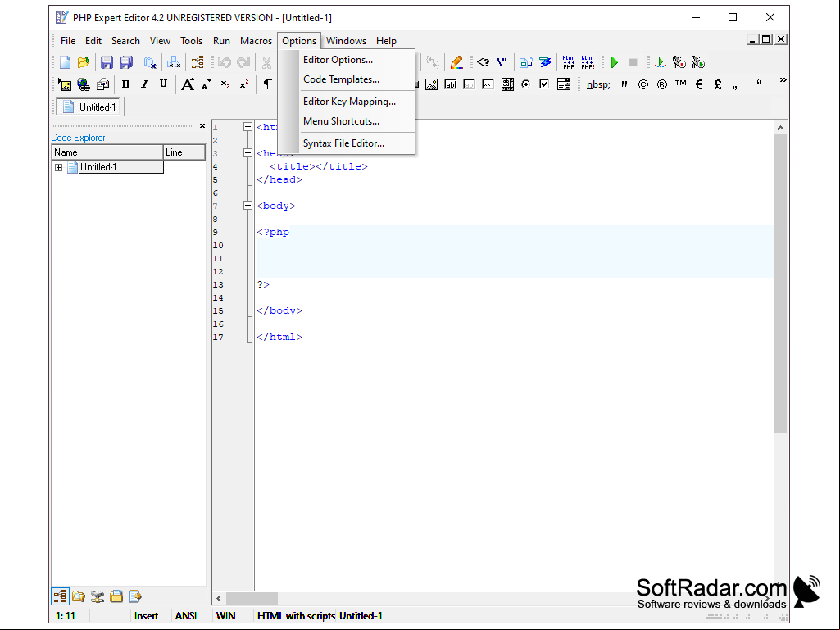The width and height of the screenshot is (840, 630).
Task: Open the Macros menu
Action: [256, 41]
